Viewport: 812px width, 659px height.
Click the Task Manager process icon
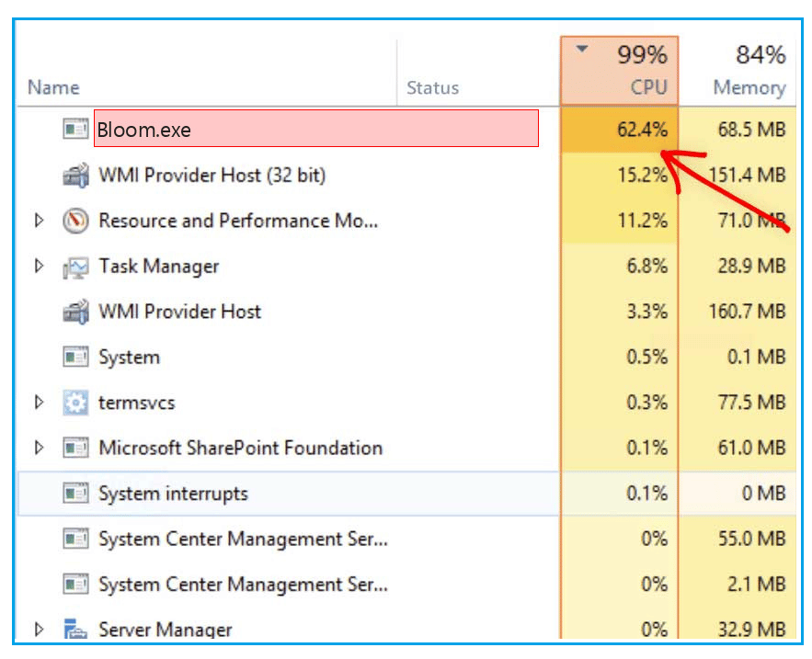click(x=75, y=267)
